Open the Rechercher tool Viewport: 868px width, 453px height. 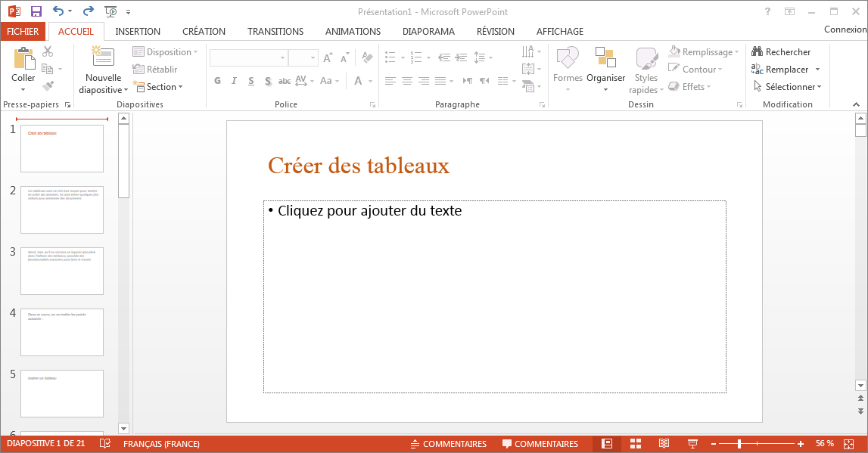785,51
